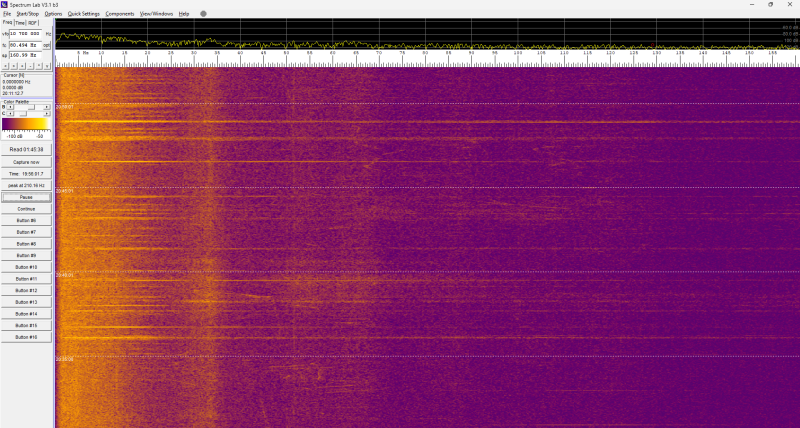Click Button #9

[x=26, y=256]
